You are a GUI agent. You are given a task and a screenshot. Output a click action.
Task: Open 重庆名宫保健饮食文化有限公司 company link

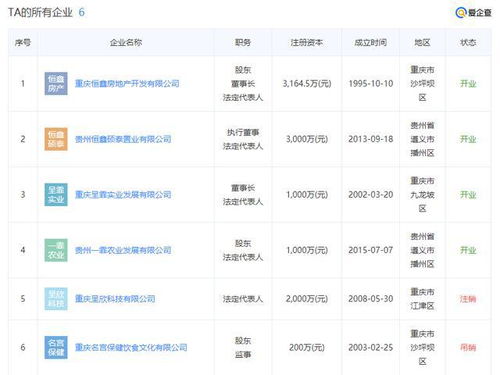click(131, 347)
